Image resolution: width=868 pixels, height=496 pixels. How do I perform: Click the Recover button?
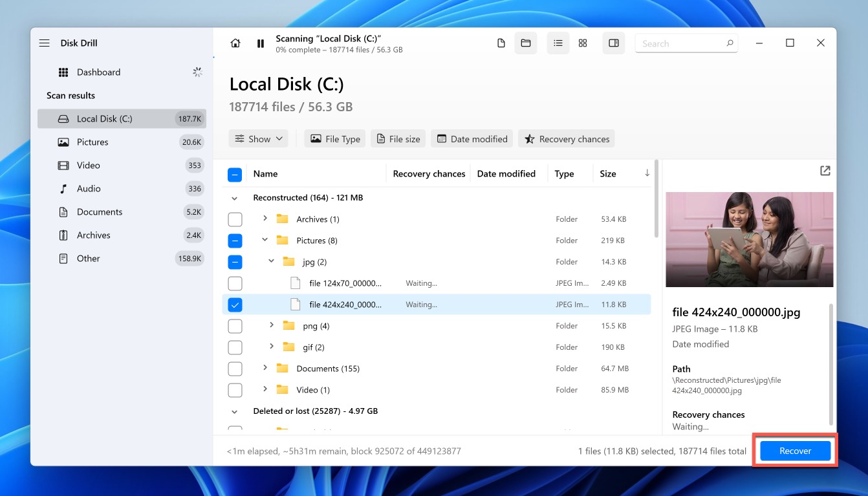pyautogui.click(x=795, y=451)
